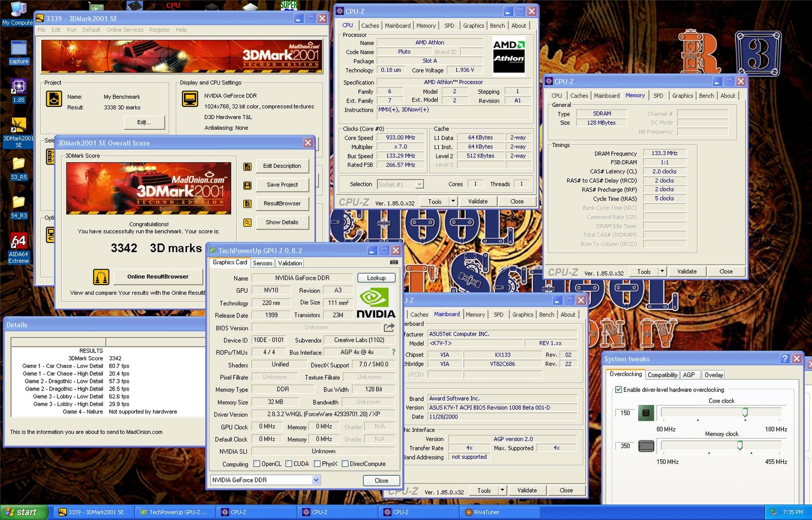Open the S4_R3 folder

19,207
